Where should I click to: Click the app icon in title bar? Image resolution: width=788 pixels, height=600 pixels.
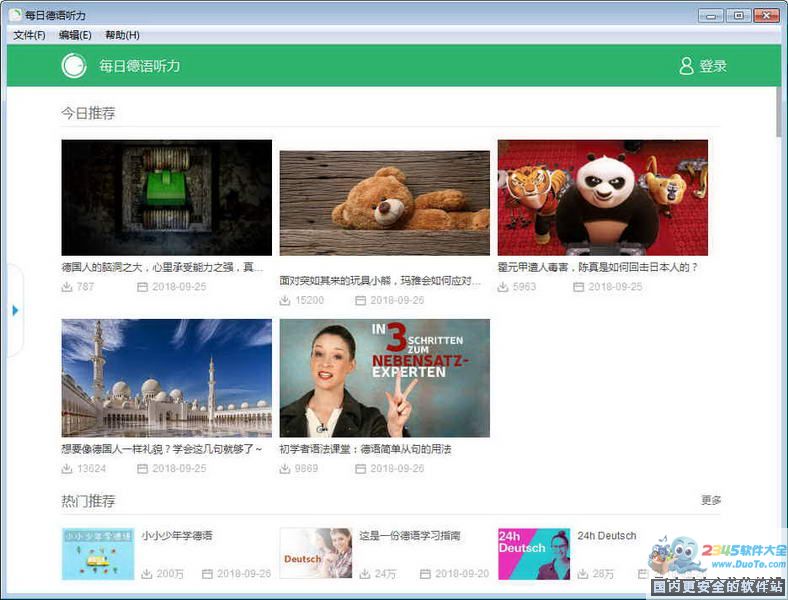tap(16, 15)
